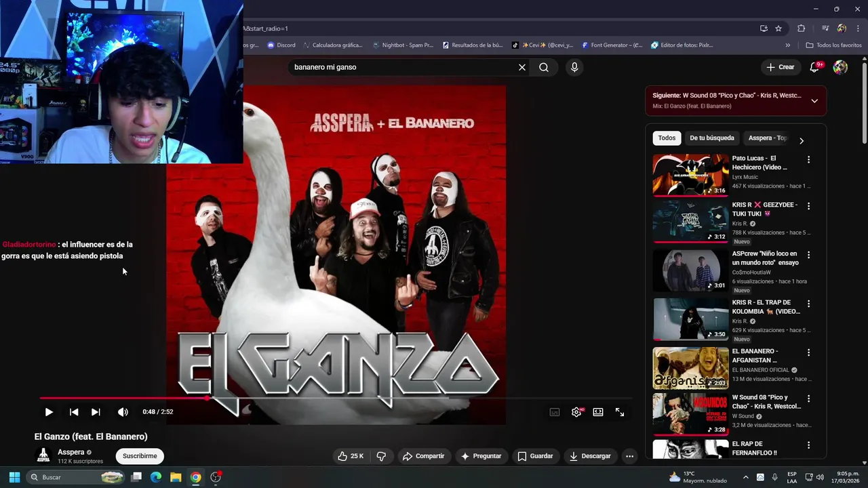
Task: Open Pato Lucas El Hechicero thumbnail
Action: [690, 175]
